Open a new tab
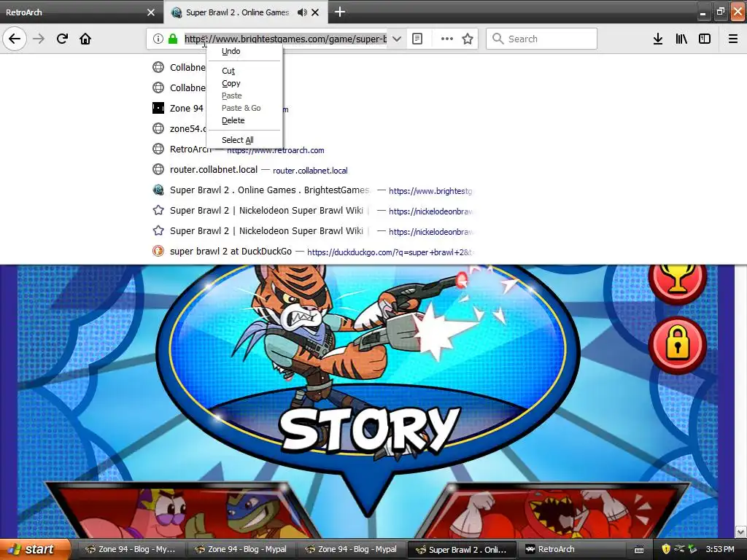This screenshot has height=560, width=747. [340, 12]
